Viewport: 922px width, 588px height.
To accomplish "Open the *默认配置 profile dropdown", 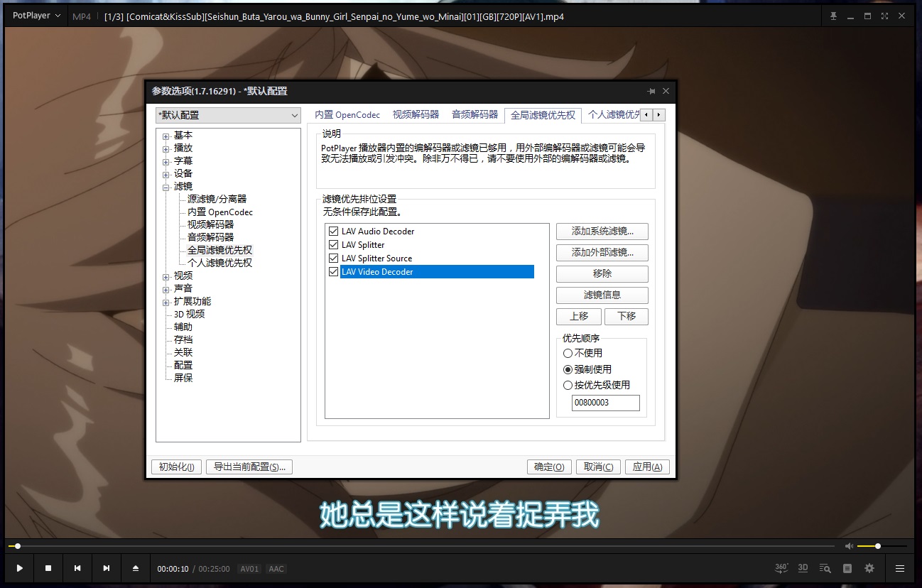I will [x=228, y=115].
